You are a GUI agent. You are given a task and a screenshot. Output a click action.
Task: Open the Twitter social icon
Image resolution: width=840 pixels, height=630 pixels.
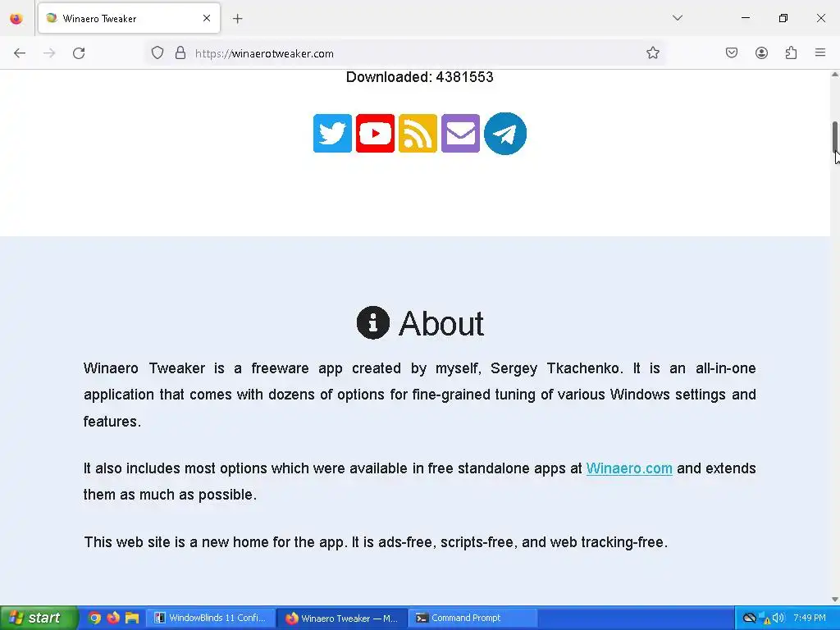[333, 134]
